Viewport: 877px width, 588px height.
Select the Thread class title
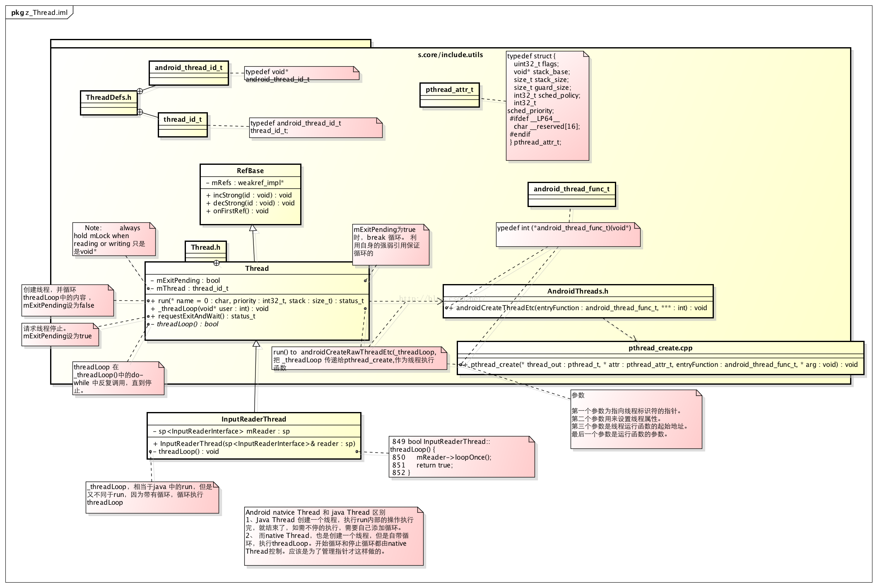257,268
